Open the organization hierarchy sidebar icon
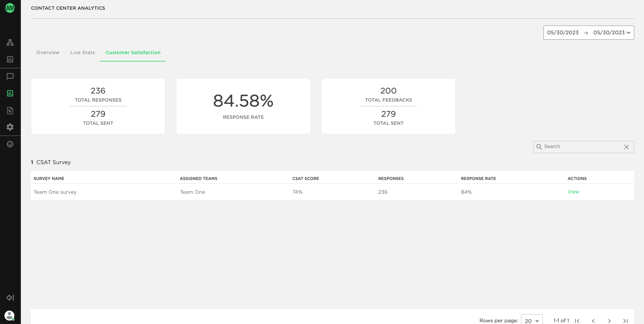 click(x=10, y=42)
